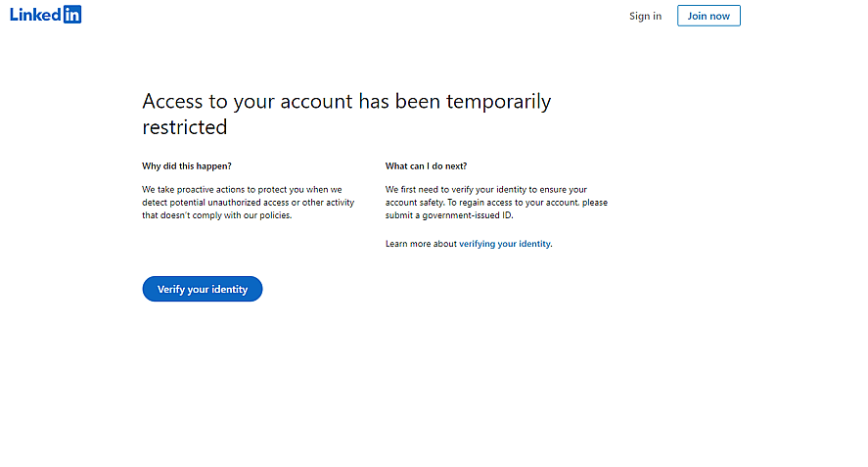Click the phrase 'submit a government-issued ID'
The image size is (868, 467).
click(448, 216)
